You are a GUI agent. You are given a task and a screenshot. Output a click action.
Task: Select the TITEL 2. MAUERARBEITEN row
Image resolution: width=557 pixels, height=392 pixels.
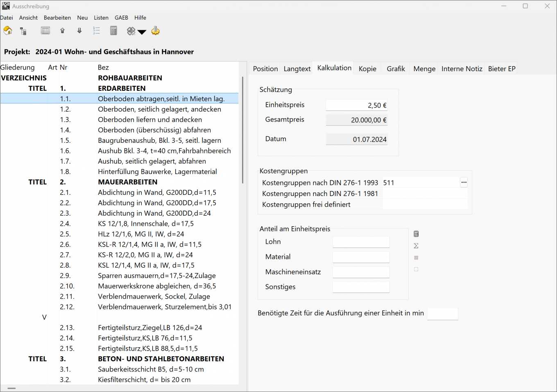click(x=127, y=182)
